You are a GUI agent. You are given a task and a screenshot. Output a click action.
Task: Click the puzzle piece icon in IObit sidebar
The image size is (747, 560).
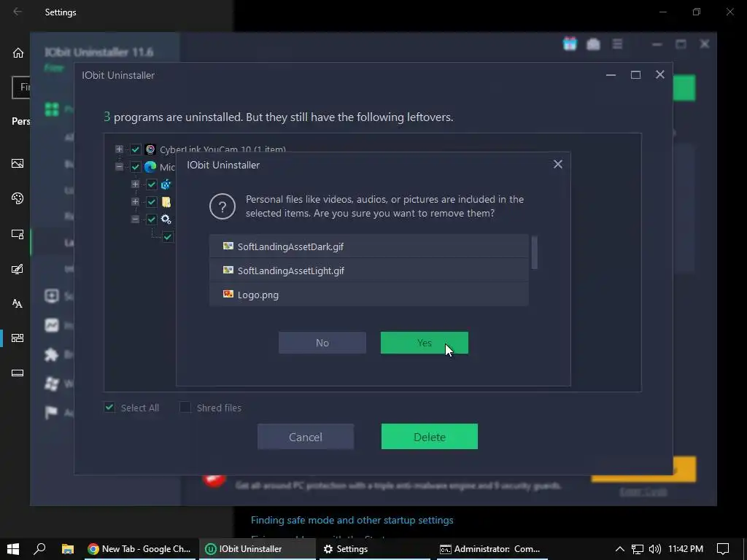(52, 354)
